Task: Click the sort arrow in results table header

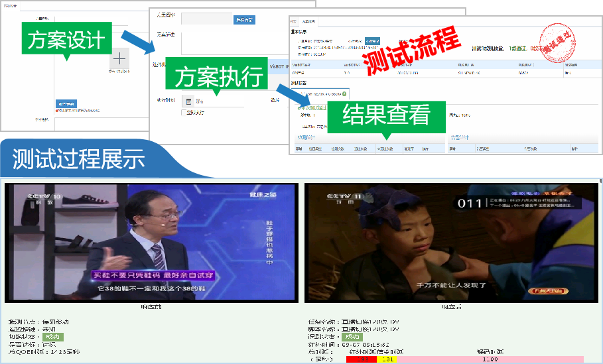Action: 379,149
